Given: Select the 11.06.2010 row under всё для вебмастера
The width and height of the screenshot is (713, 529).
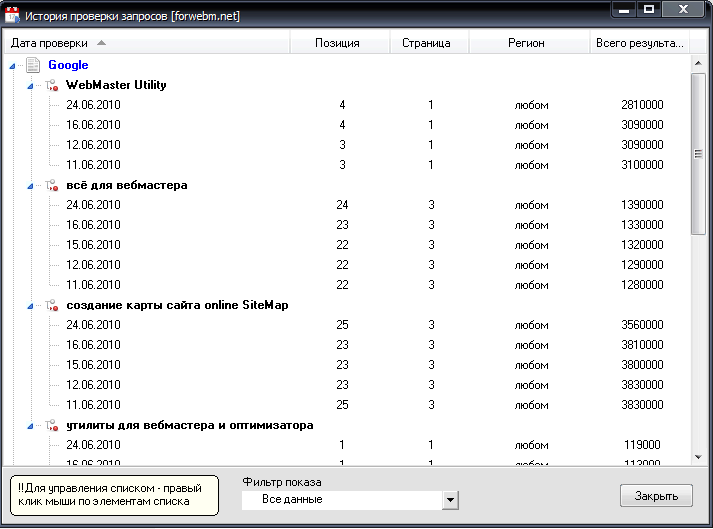Looking at the screenshot, I should (x=93, y=285).
